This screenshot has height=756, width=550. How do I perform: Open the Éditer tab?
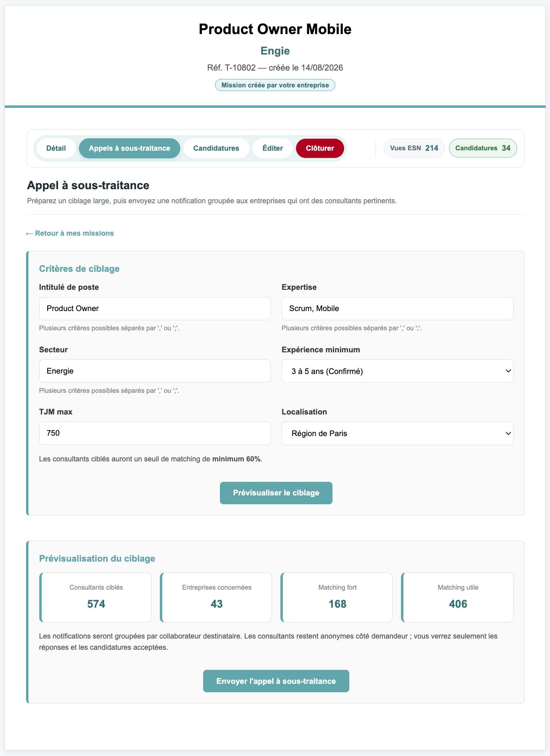[272, 148]
